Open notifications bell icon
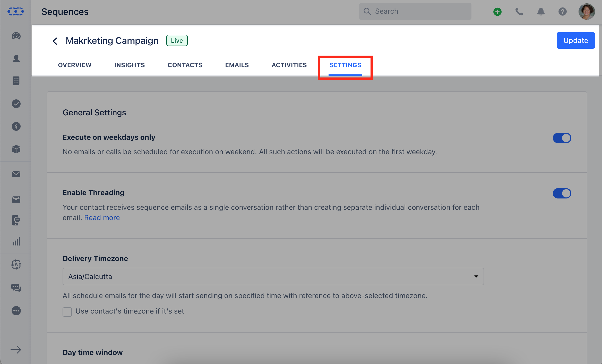Screen dimensions: 602x364 (x=541, y=12)
